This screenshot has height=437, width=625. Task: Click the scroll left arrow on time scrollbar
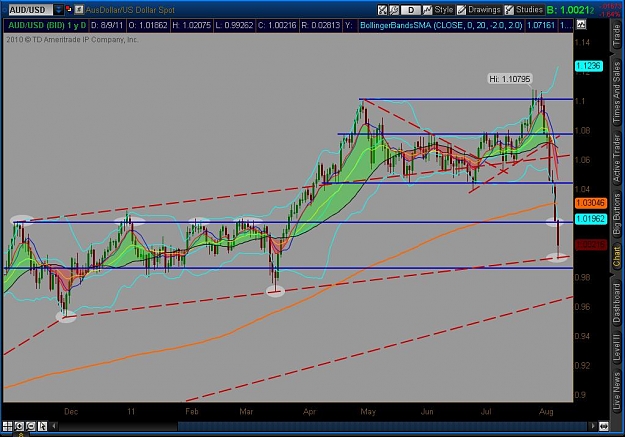[x=54, y=426]
